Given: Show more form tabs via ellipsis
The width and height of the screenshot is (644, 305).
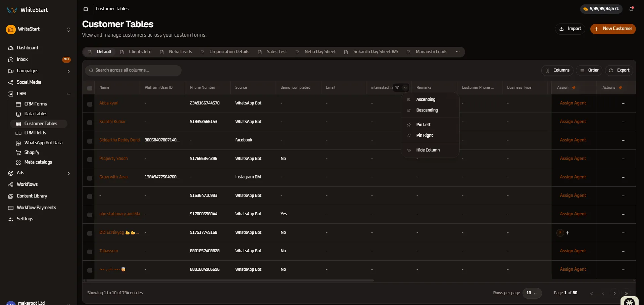Looking at the screenshot, I should click(x=457, y=52).
